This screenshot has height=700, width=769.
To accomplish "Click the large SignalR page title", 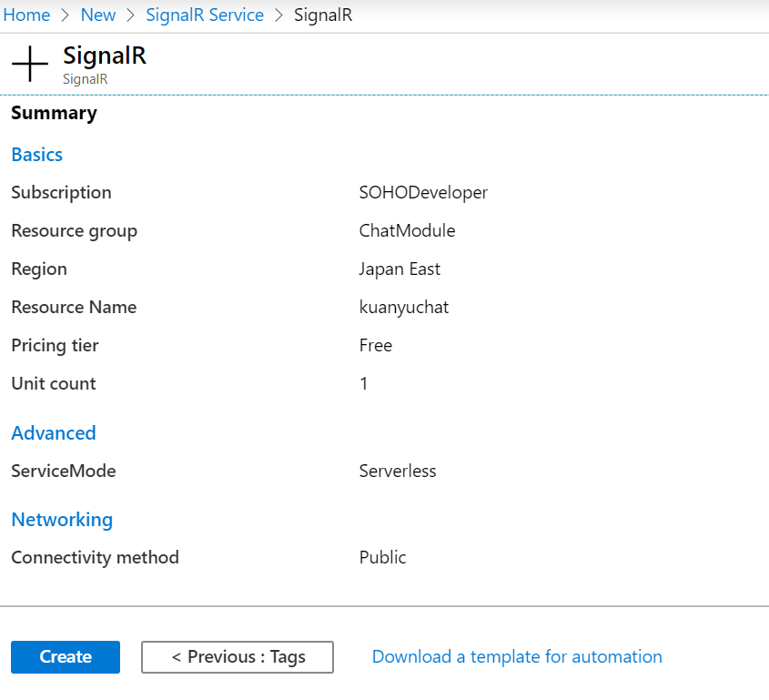I will (x=105, y=56).
